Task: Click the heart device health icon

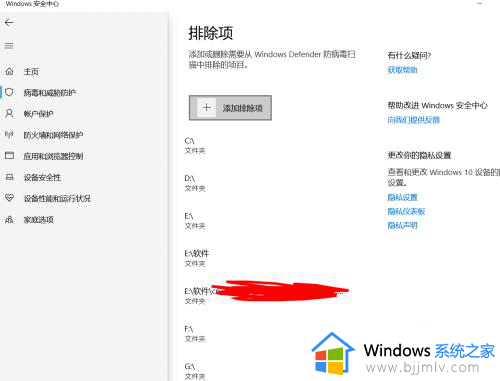Action: click(9, 198)
